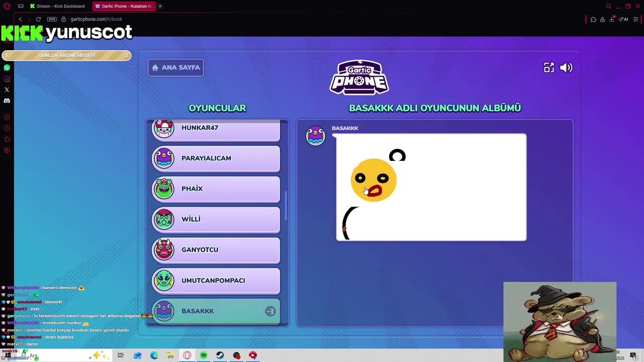Go back to the previous page
Screen dimensions: 644x362
[x=20, y=19]
